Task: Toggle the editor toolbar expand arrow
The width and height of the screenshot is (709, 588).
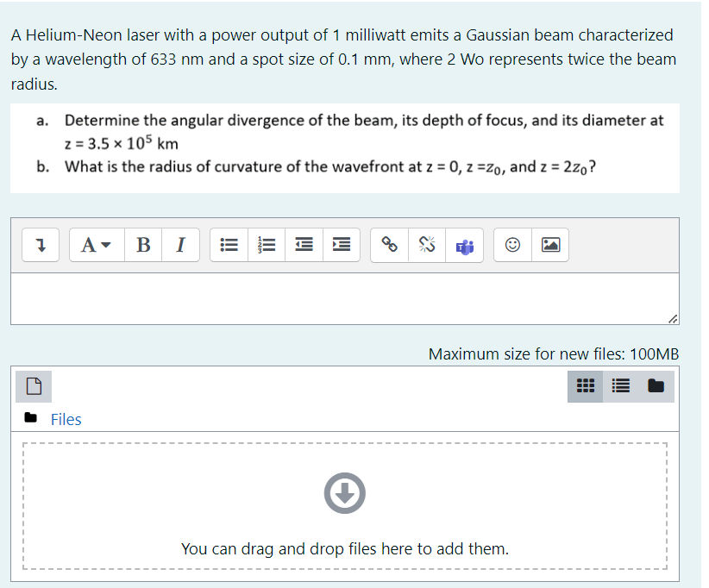Action: (41, 245)
